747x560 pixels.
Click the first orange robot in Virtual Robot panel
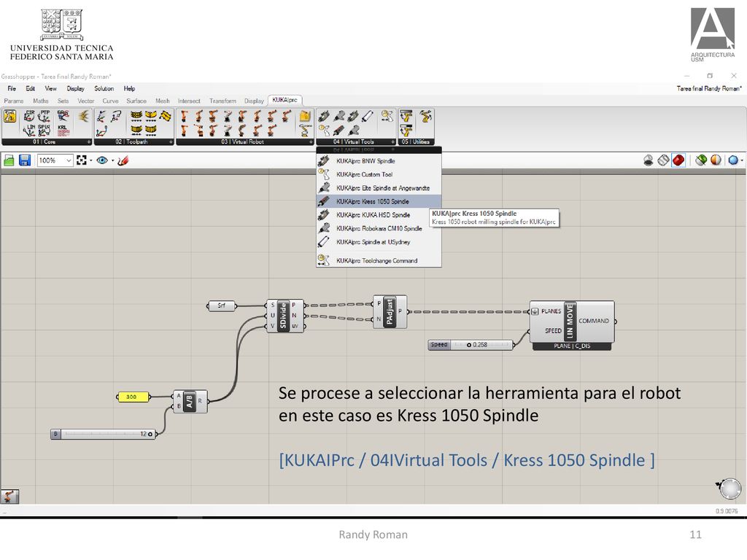pyautogui.click(x=185, y=116)
